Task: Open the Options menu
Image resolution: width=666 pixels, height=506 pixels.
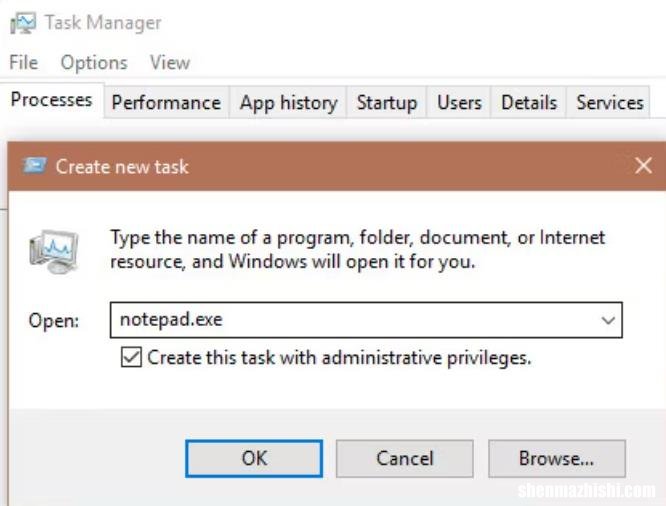Action: tap(94, 63)
